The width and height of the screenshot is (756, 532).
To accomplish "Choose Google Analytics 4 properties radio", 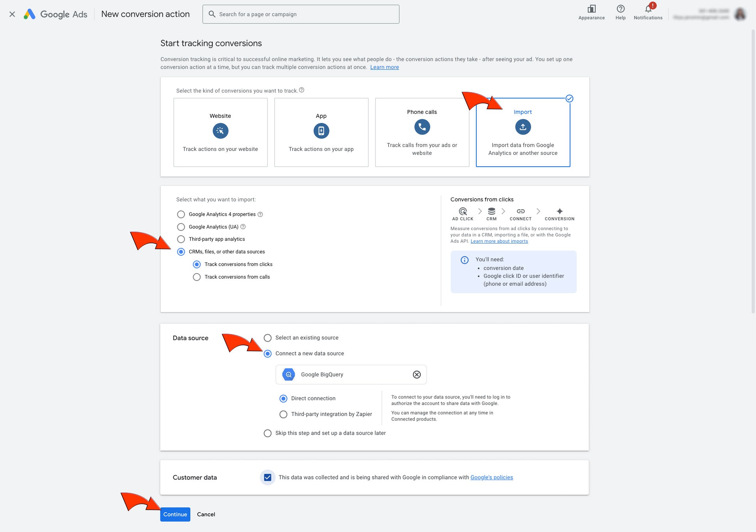I will point(181,214).
